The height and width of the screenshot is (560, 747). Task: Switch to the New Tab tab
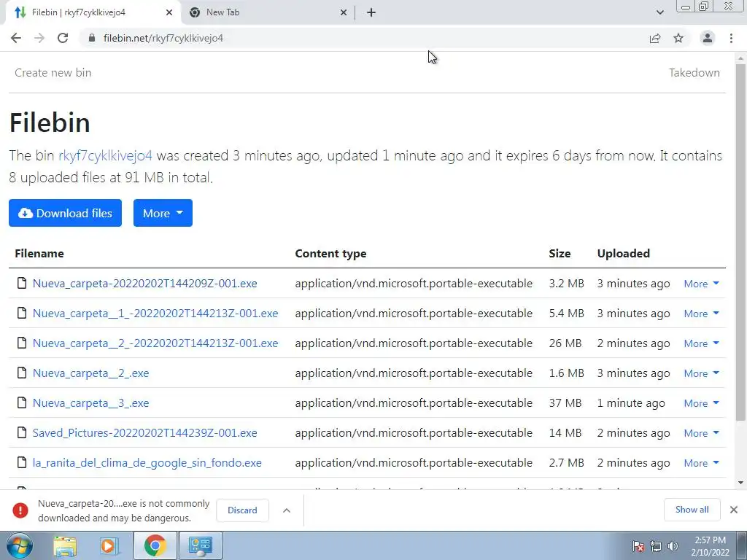click(x=267, y=12)
